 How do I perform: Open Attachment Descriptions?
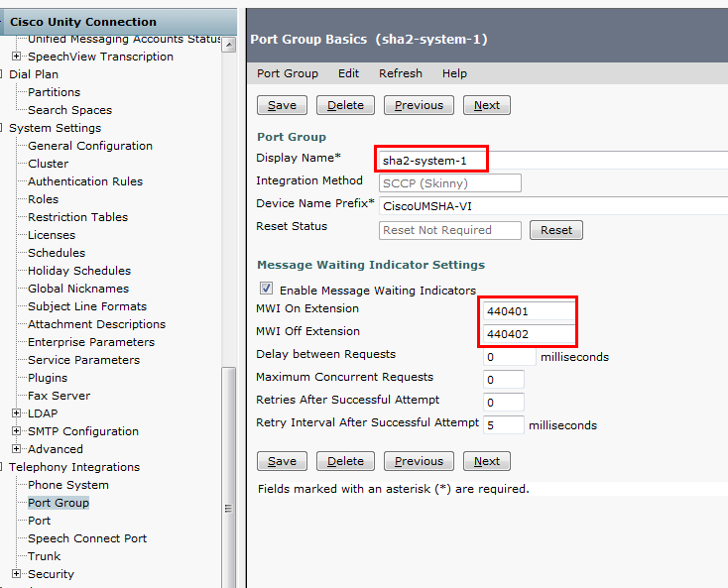[96, 324]
